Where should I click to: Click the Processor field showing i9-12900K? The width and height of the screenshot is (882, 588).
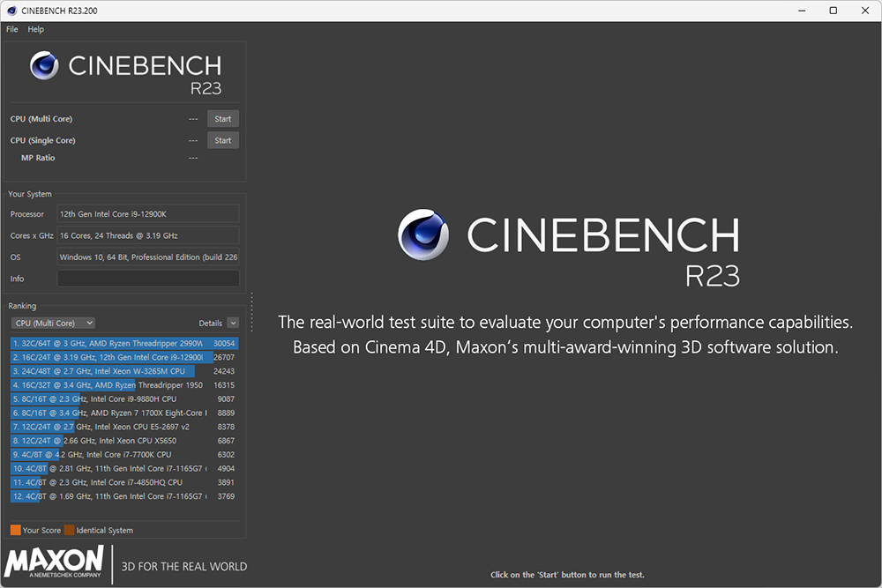[148, 213]
